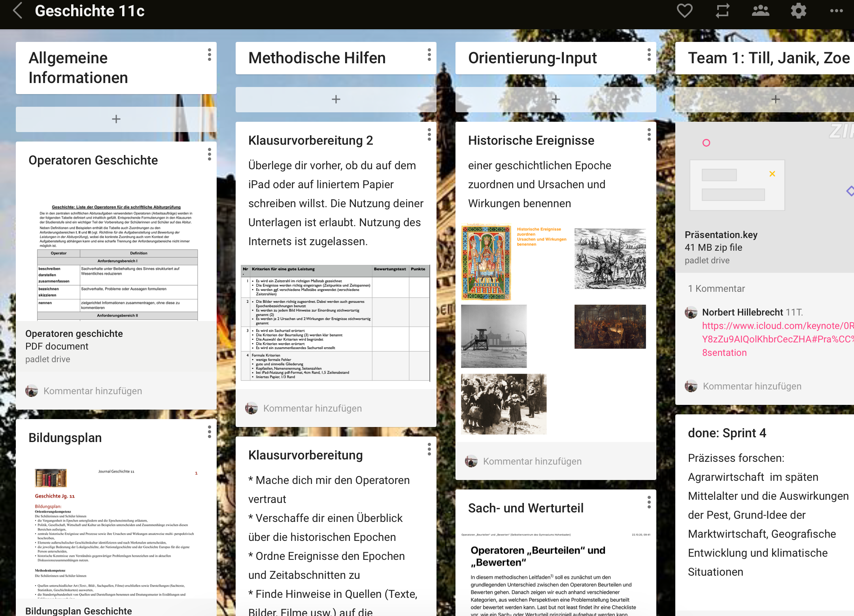Screen dimensions: 854x616
Task: Open padlet settings gear icon
Action: pyautogui.click(x=798, y=11)
